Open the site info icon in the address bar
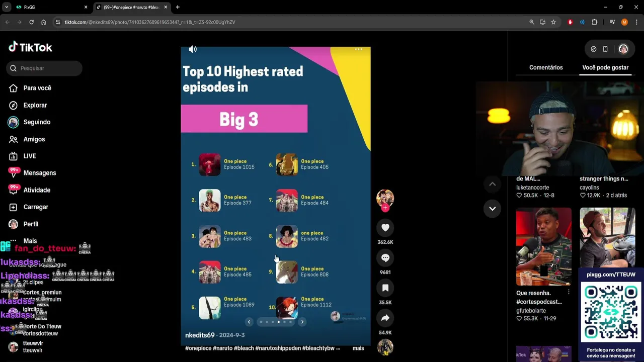The height and width of the screenshot is (362, 644). (x=58, y=22)
